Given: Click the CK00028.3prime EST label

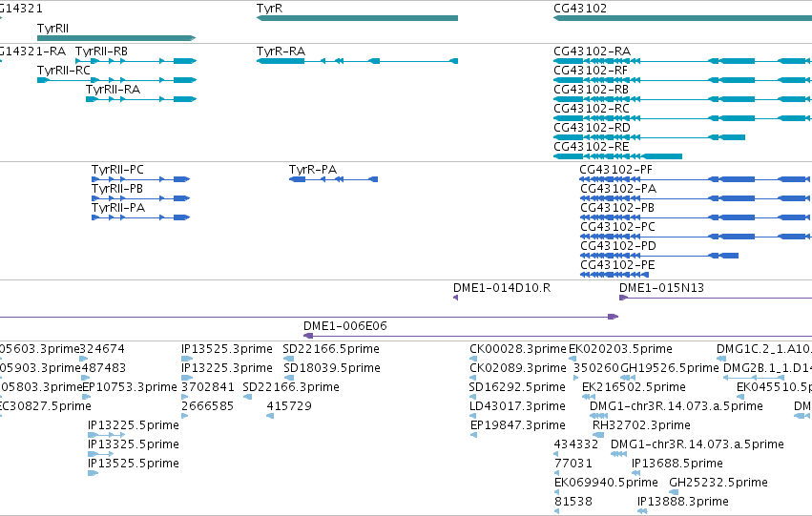Looking at the screenshot, I should 518,349.
